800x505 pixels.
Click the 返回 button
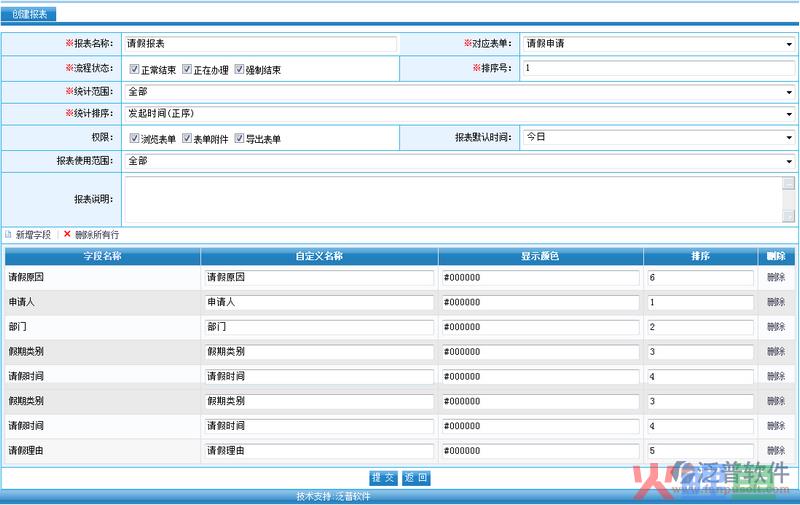(x=416, y=477)
